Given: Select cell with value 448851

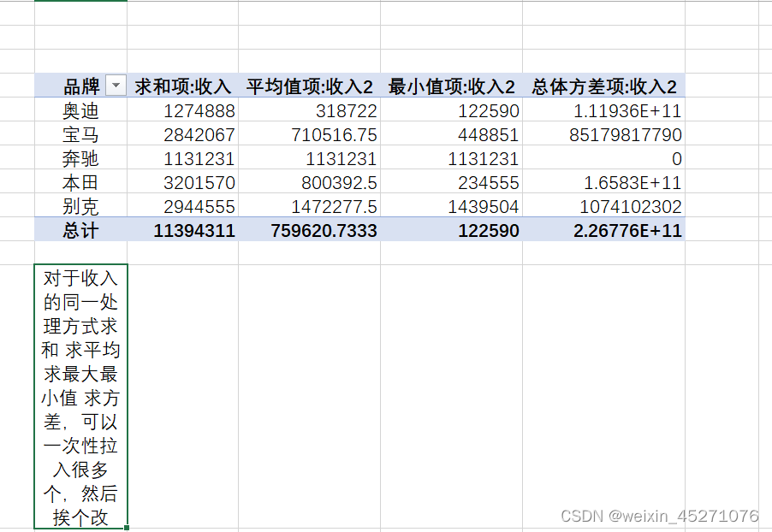Looking at the screenshot, I should point(452,134).
